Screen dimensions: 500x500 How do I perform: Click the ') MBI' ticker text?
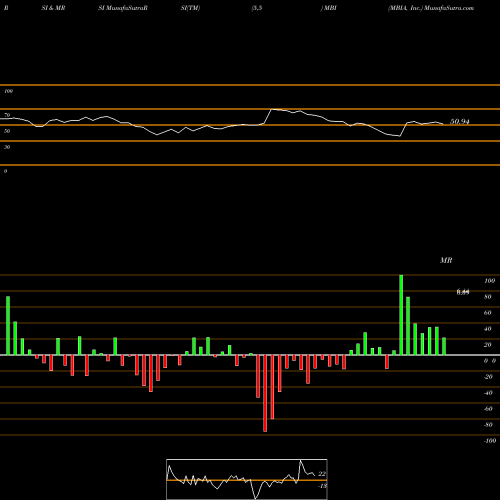click(328, 8)
